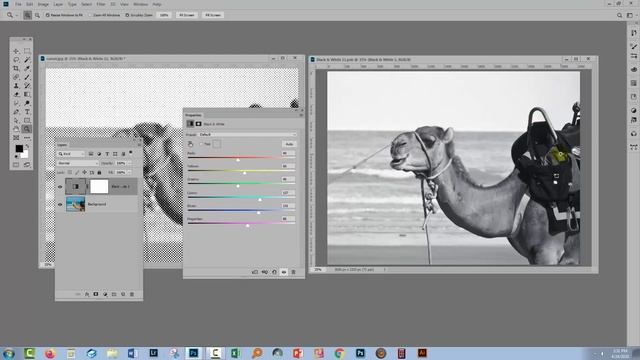Swap foreground and background colors
This screenshot has height=360, width=640.
(x=27, y=146)
